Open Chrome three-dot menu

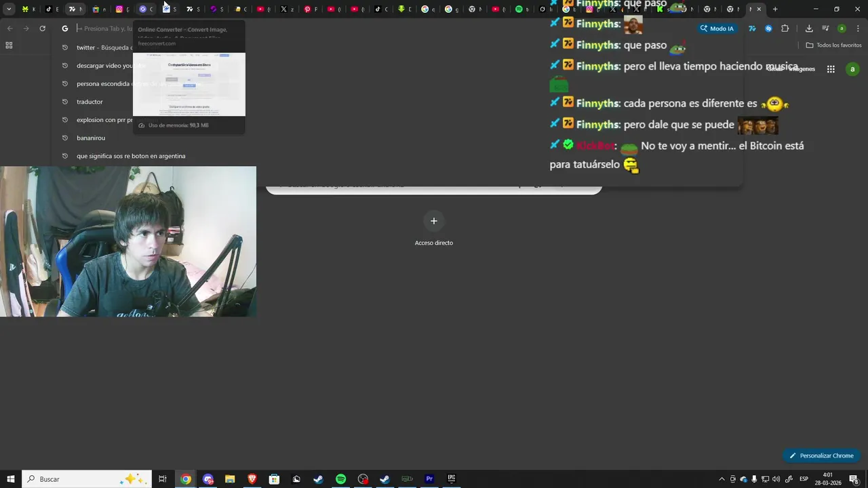(859, 28)
